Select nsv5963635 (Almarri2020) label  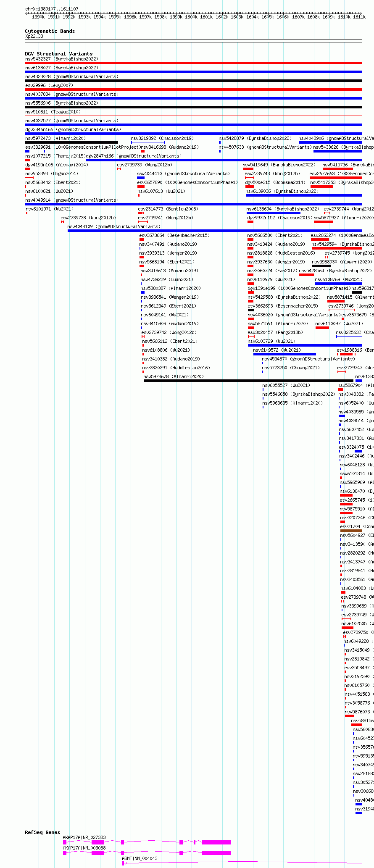click(292, 403)
